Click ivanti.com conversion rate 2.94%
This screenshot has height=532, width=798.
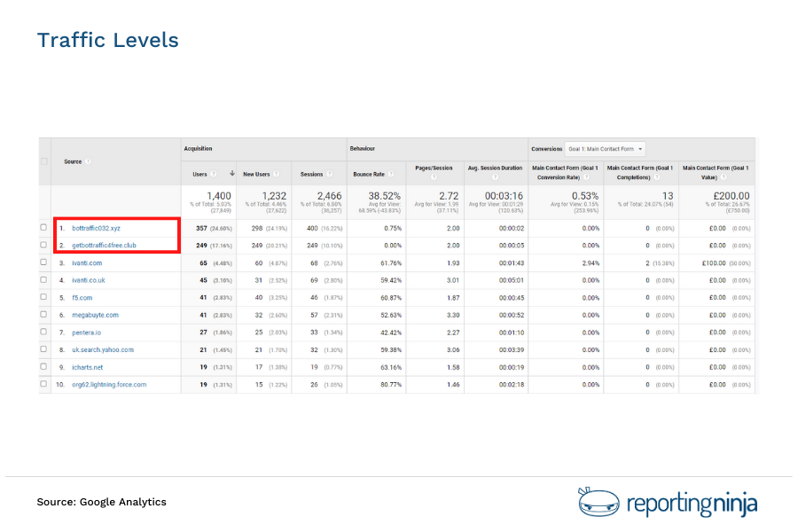tap(591, 263)
